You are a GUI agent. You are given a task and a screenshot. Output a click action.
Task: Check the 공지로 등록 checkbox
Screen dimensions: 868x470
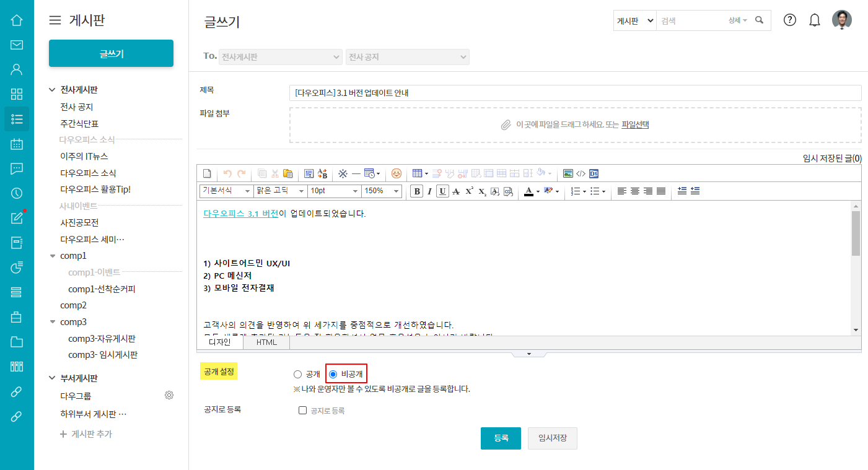tap(303, 410)
